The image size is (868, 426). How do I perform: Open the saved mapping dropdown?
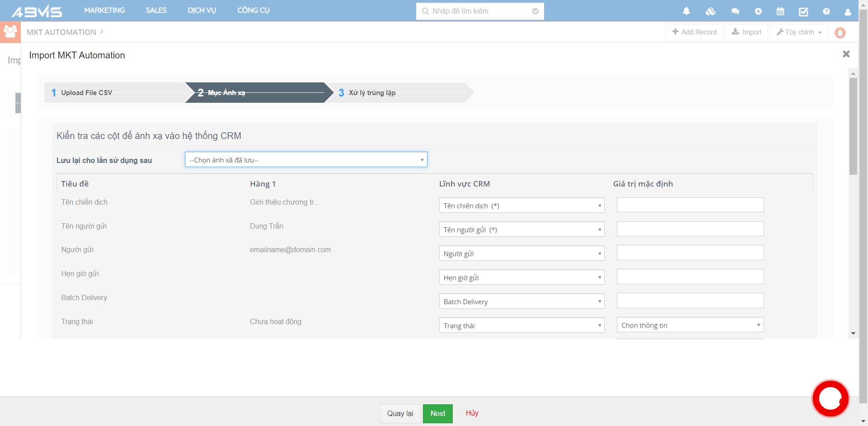(x=306, y=160)
